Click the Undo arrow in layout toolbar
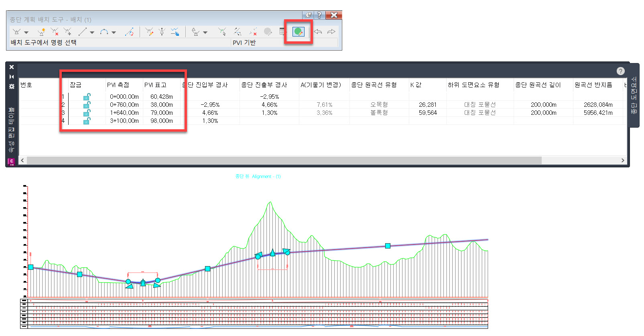The height and width of the screenshot is (336, 644). coord(318,32)
